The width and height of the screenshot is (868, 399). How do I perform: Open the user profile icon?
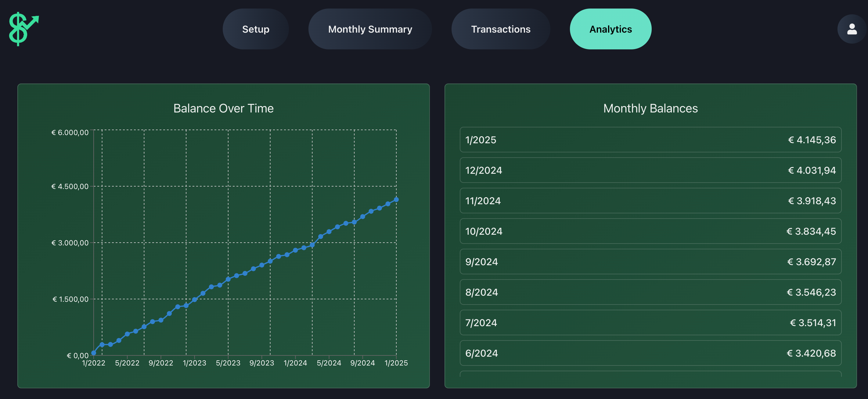(x=852, y=29)
